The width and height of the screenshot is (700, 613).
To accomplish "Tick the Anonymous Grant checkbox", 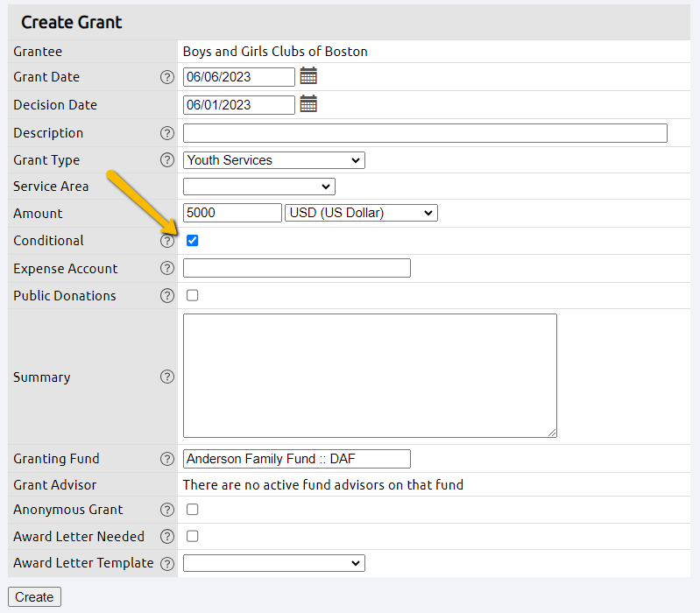I will (193, 510).
